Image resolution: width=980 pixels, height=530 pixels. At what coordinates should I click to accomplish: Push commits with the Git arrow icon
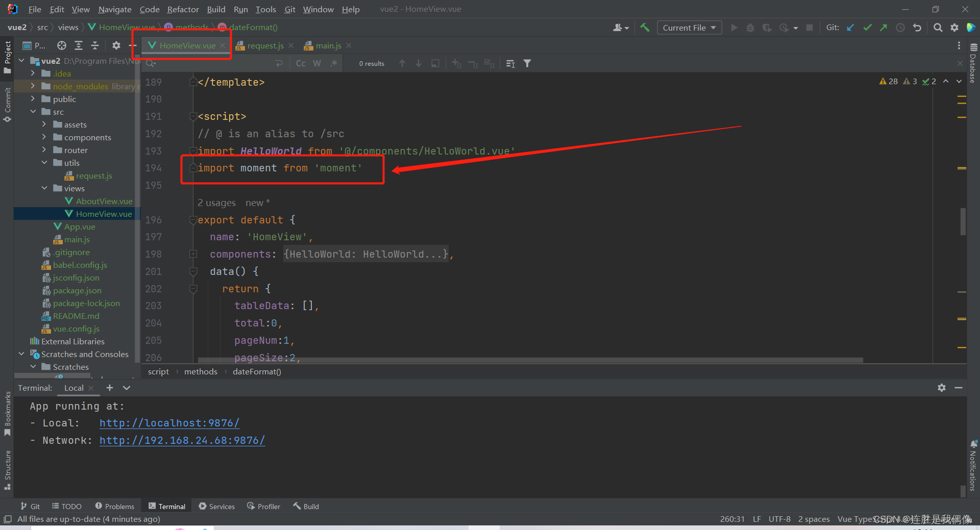884,28
